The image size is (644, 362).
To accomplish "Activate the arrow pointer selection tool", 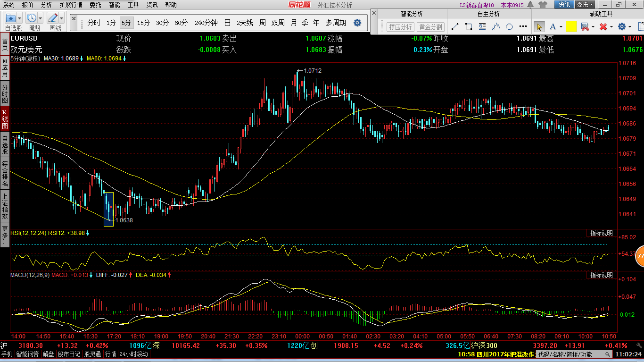I will coord(539,27).
